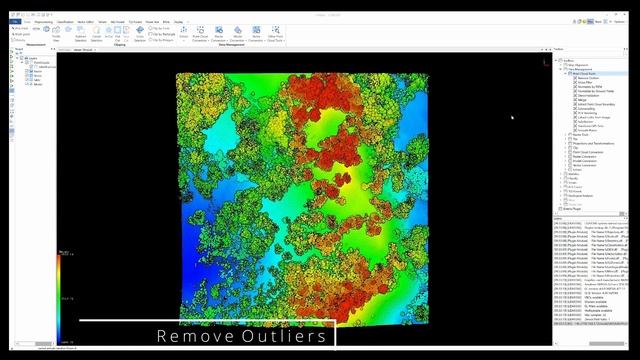640x360 pixels.
Task: Open the Point Cloud Conversion dropdown
Action: coord(200,33)
